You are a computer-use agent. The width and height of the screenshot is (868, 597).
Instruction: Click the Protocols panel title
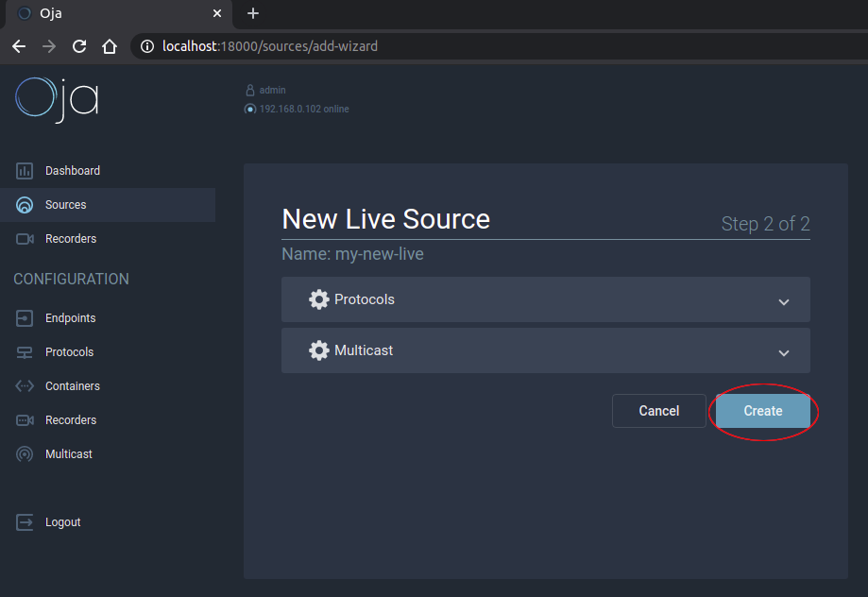click(x=365, y=299)
